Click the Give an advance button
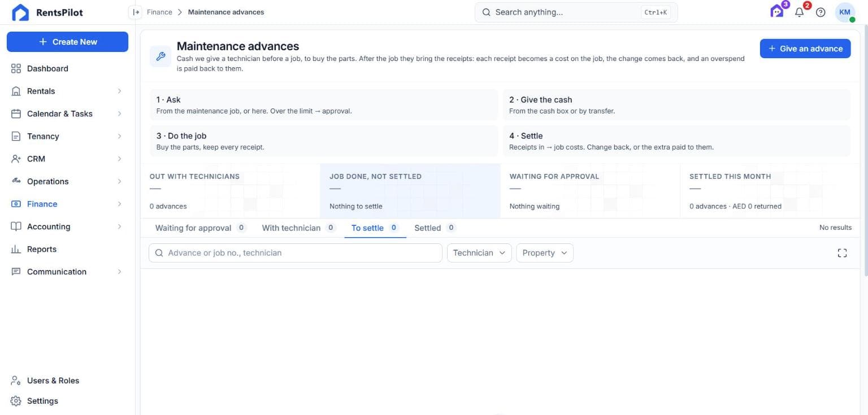Viewport: 868px width, 415px height. [805, 49]
